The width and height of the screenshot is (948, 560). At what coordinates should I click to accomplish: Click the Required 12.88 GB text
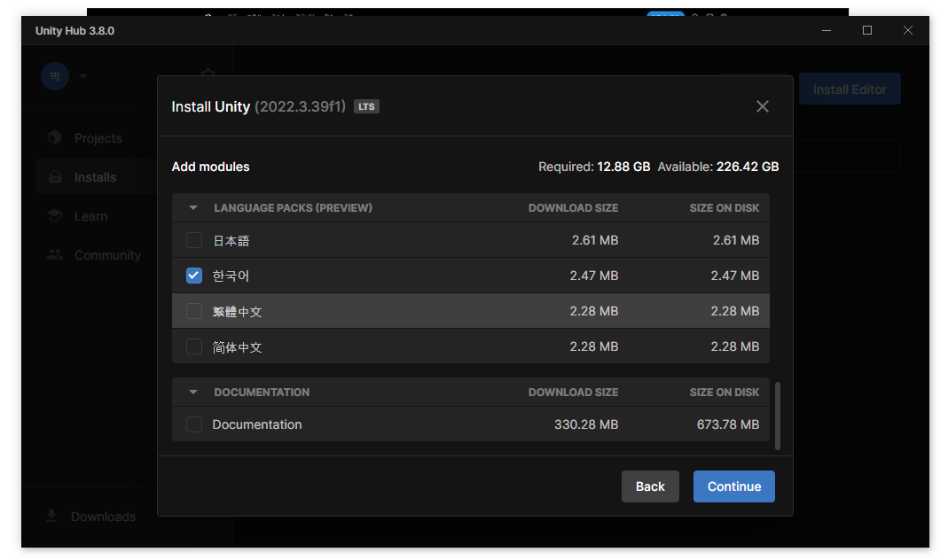(x=594, y=167)
